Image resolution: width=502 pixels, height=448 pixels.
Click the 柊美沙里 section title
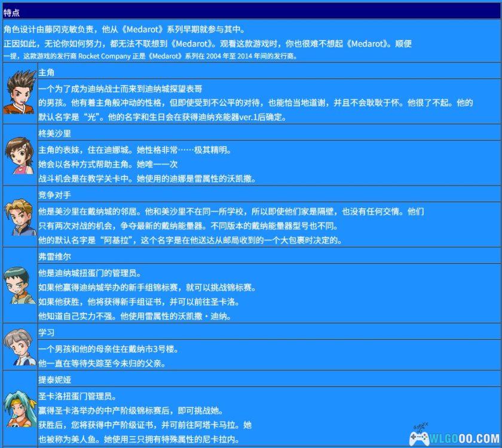[x=53, y=133]
